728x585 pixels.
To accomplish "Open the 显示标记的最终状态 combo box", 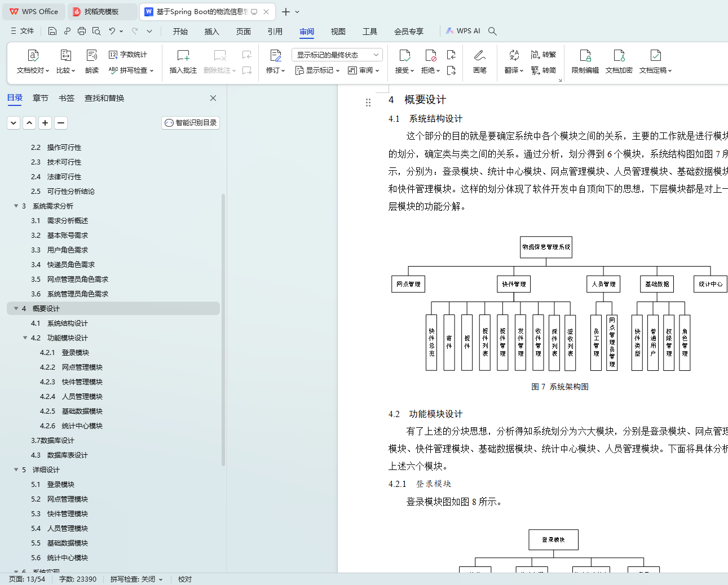I will tap(337, 55).
